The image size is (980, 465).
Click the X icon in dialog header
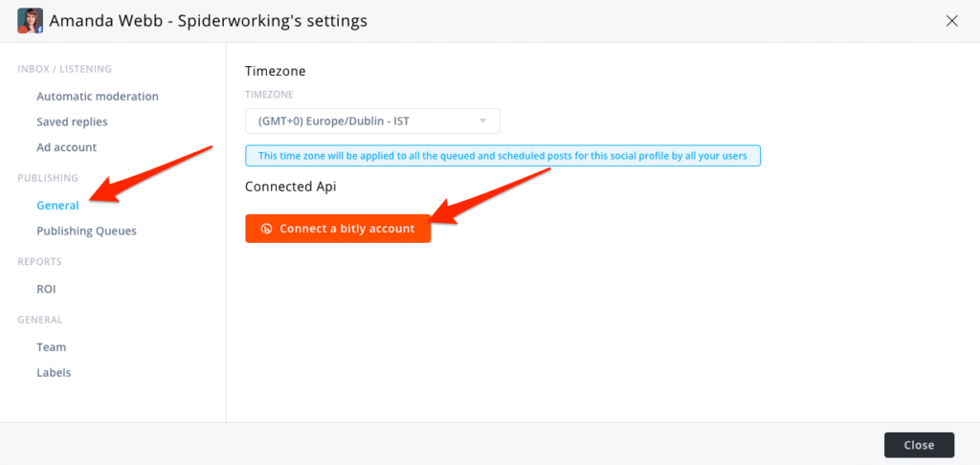coord(951,20)
